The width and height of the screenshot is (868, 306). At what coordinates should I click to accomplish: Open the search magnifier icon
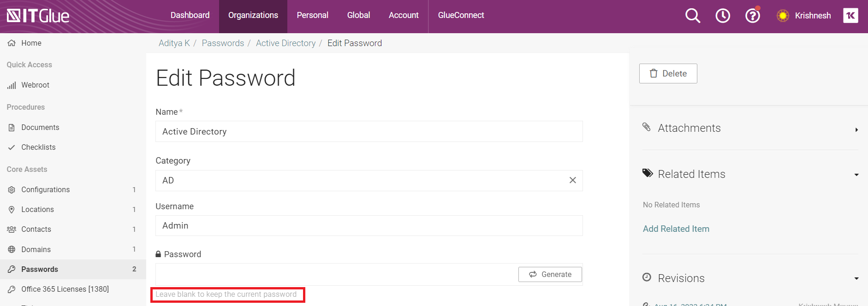(x=693, y=16)
